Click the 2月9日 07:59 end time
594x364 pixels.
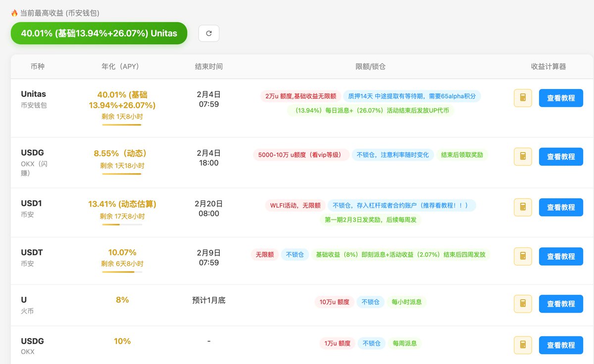(209, 257)
